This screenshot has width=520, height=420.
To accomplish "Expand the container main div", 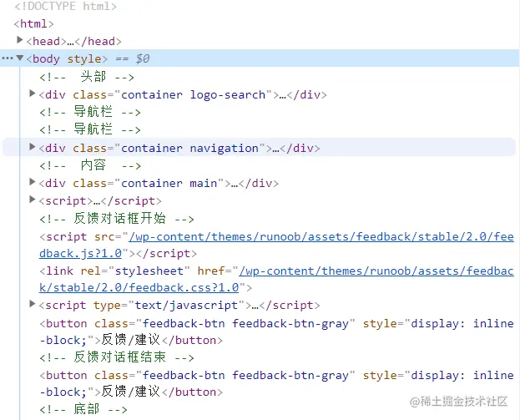I will point(33,182).
